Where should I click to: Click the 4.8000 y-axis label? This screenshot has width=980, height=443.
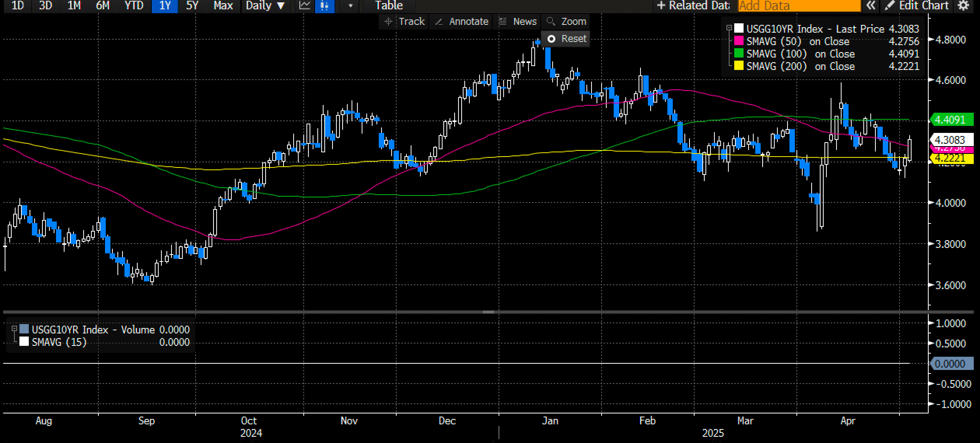click(950, 40)
